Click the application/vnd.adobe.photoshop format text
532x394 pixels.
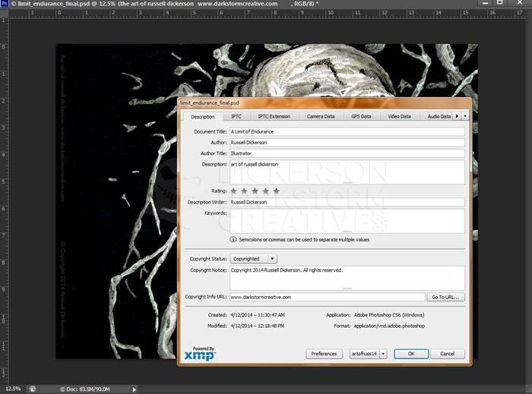(x=389, y=326)
